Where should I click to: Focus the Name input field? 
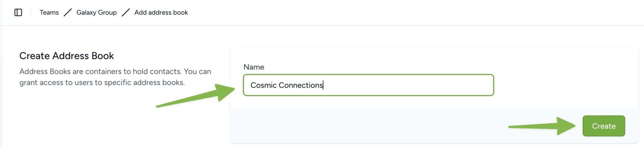point(368,85)
